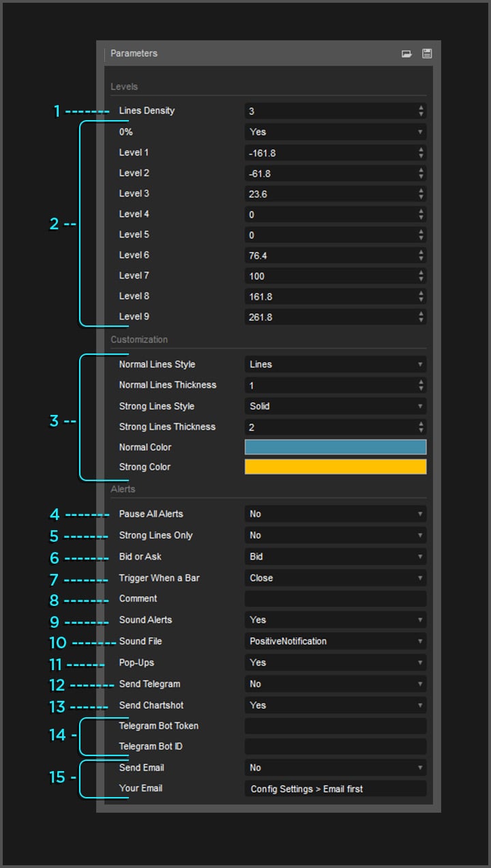Click the save parameters disk icon
The width and height of the screenshot is (491, 868).
(x=427, y=54)
